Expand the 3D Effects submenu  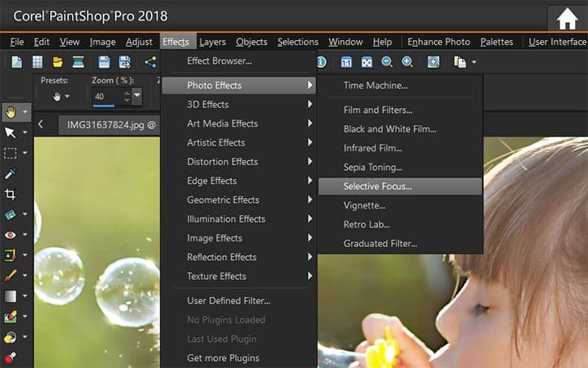click(238, 105)
